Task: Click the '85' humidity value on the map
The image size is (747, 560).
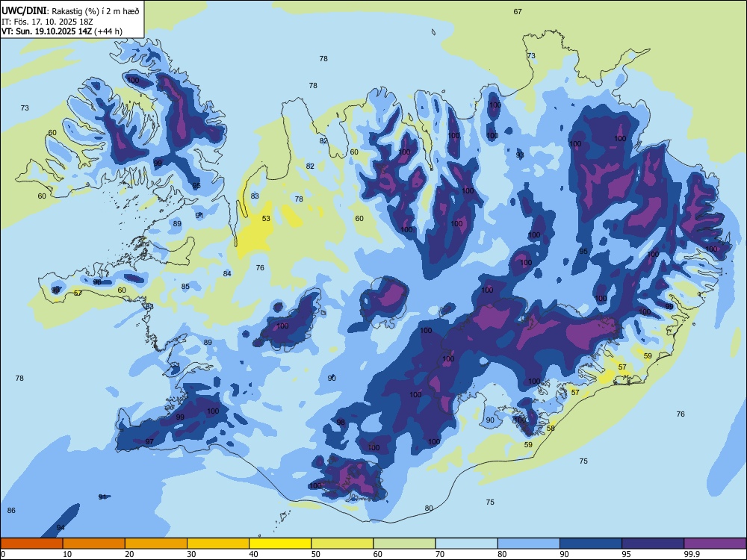Action: tap(185, 286)
